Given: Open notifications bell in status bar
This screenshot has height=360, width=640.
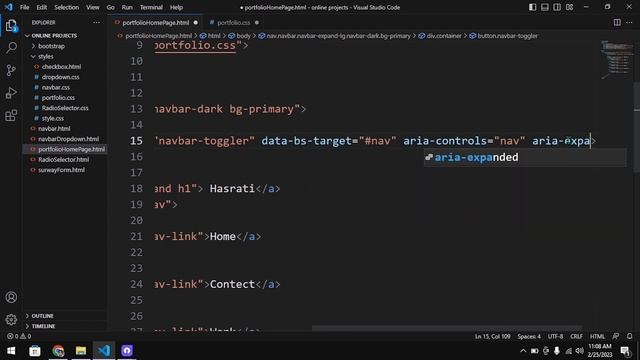Looking at the screenshot, I should pos(629,336).
